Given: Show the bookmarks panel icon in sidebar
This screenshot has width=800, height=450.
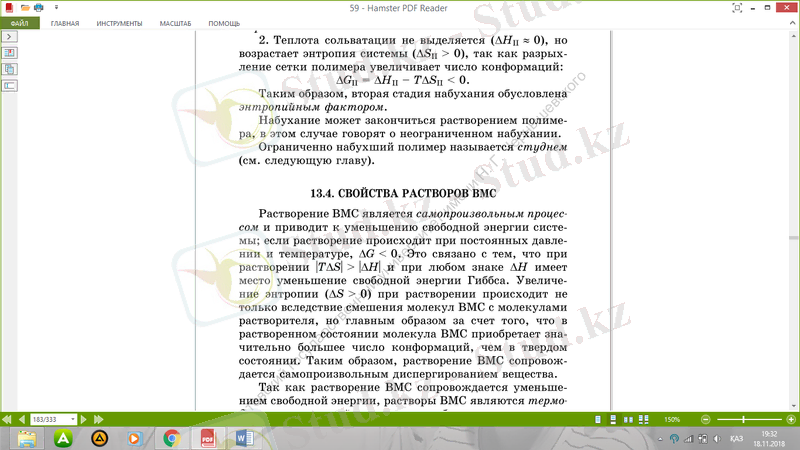Looking at the screenshot, I should tap(9, 53).
